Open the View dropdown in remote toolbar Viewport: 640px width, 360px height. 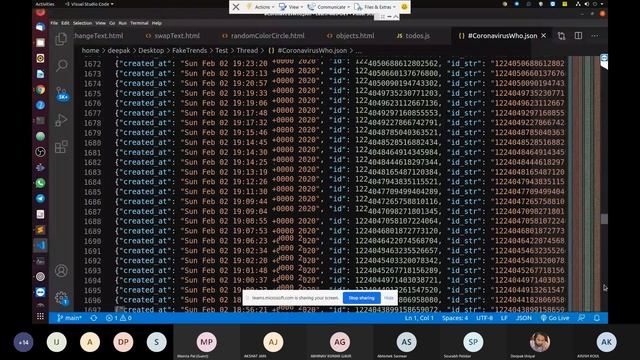coord(291,7)
